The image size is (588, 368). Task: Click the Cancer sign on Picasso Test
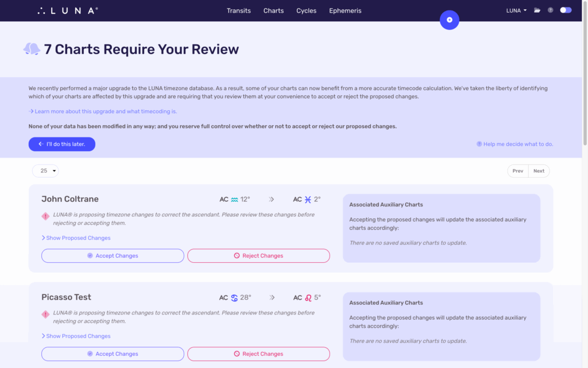pos(234,298)
